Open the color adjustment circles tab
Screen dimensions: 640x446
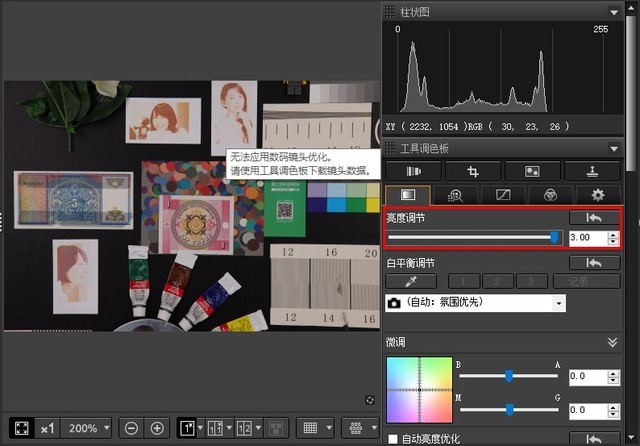click(550, 195)
